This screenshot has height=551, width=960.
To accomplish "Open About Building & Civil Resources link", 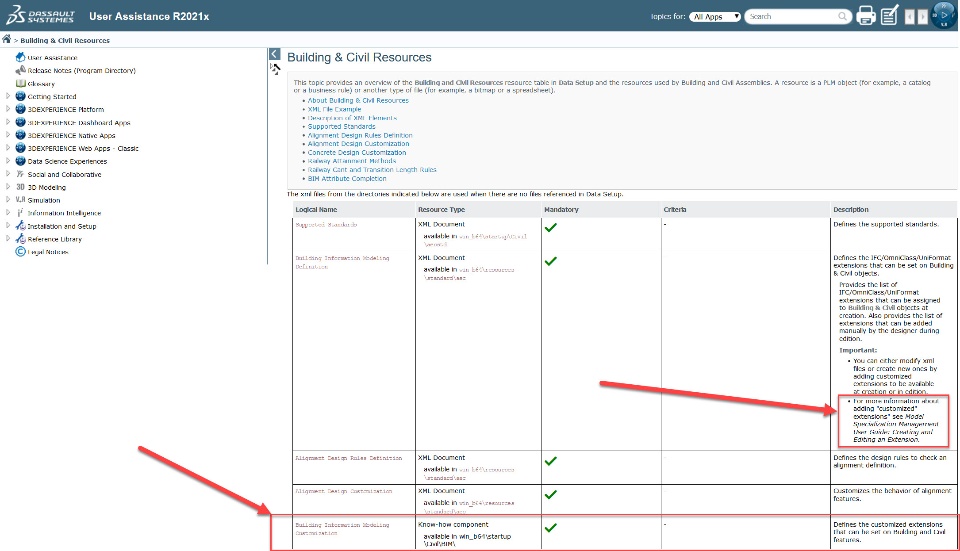I will click(x=358, y=100).
